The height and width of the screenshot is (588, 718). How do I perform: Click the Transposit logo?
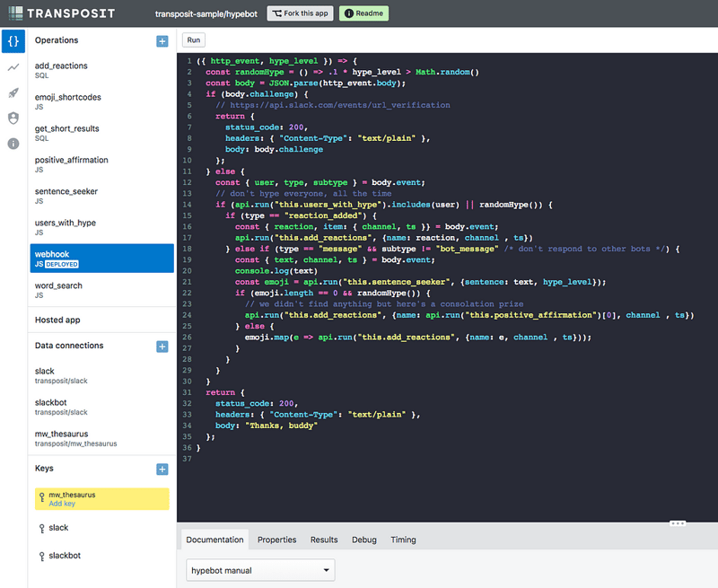click(x=61, y=13)
